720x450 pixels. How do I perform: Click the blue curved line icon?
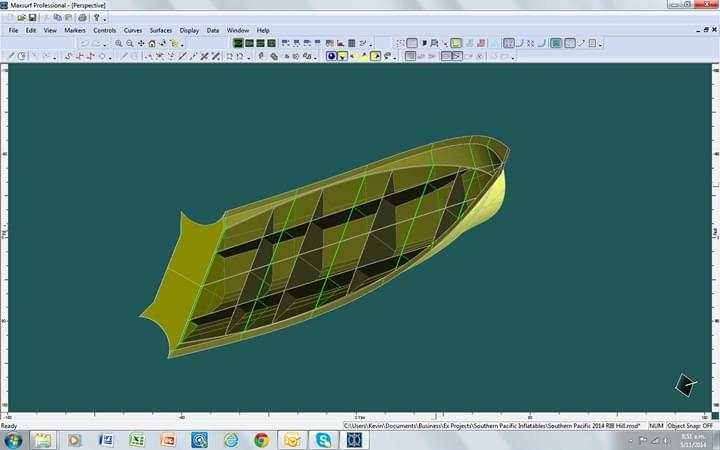coord(542,43)
